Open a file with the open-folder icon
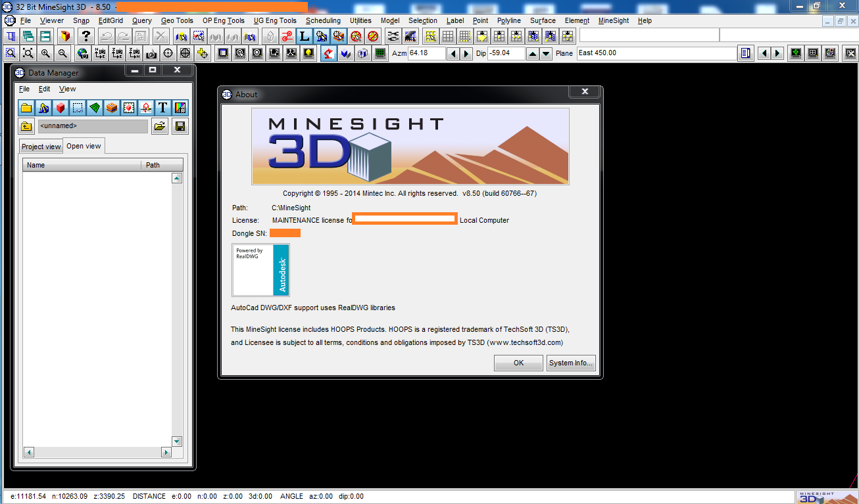This screenshot has height=504, width=859. pyautogui.click(x=159, y=126)
